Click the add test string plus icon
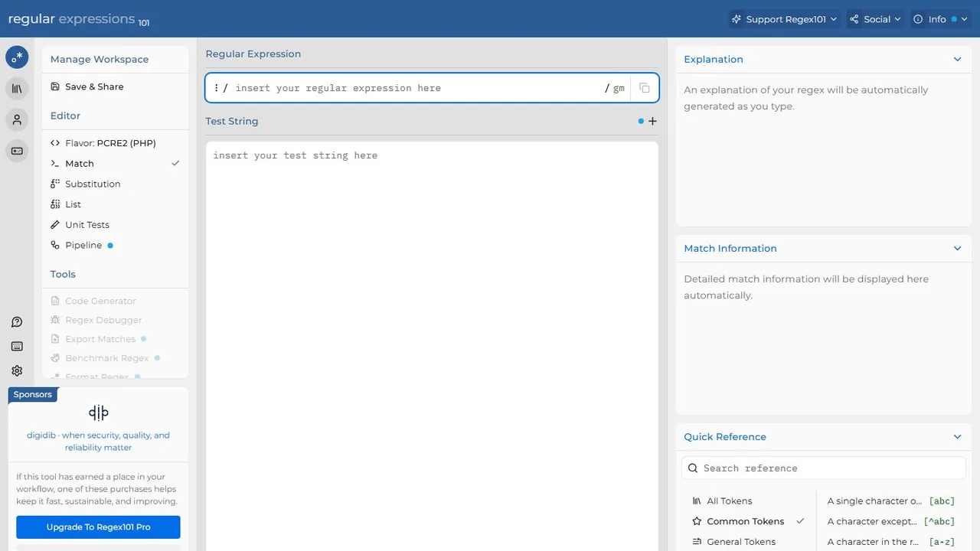 652,121
